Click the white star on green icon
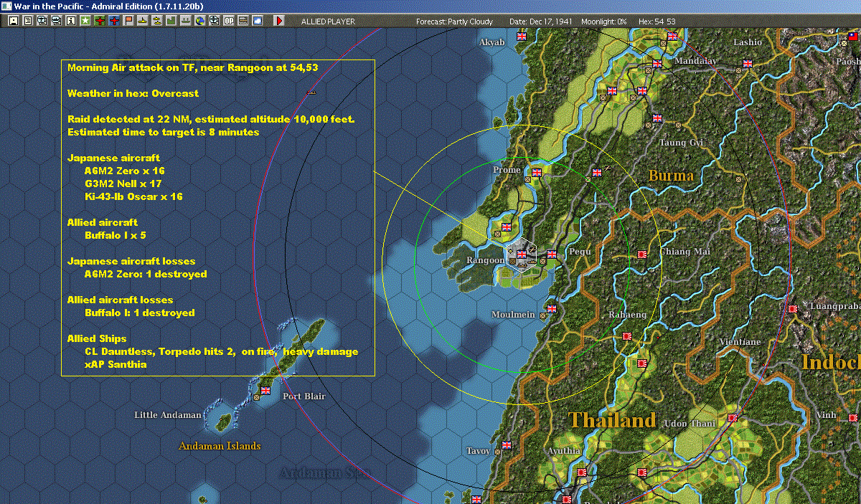This screenshot has height=504, width=861. (x=85, y=21)
